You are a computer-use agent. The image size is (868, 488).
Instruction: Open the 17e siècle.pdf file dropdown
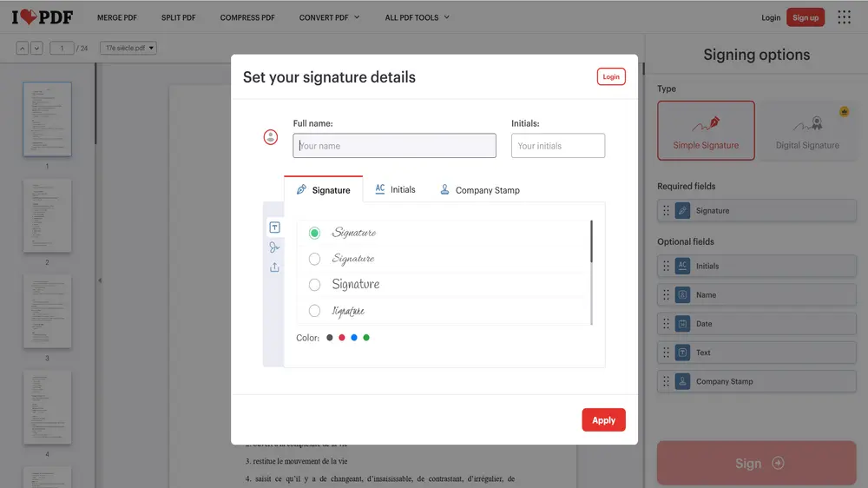click(128, 48)
